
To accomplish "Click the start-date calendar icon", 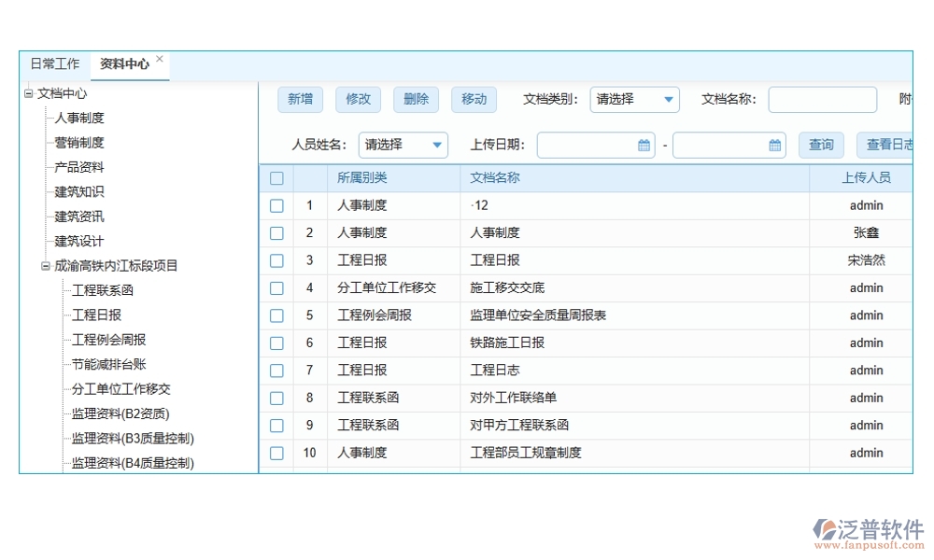I will (x=642, y=145).
